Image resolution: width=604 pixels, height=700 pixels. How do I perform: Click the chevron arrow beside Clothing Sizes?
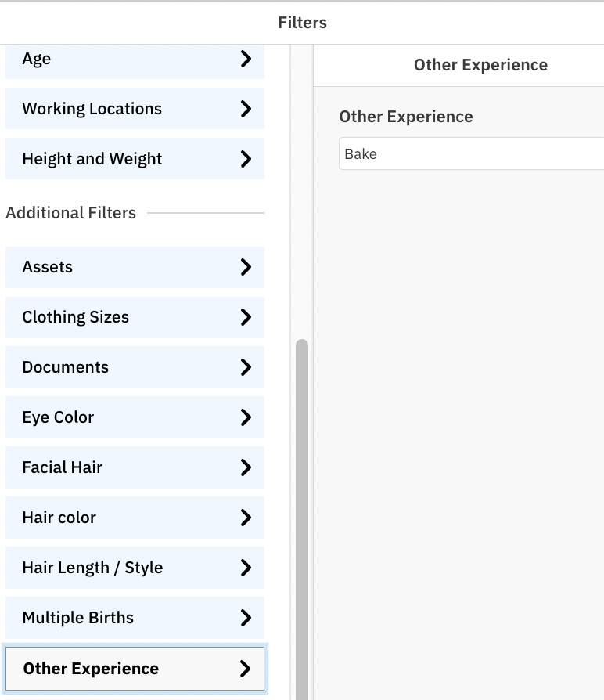246,317
